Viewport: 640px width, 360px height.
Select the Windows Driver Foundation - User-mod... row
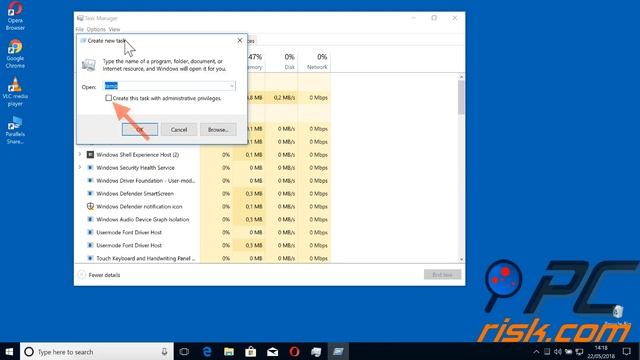coord(203,180)
